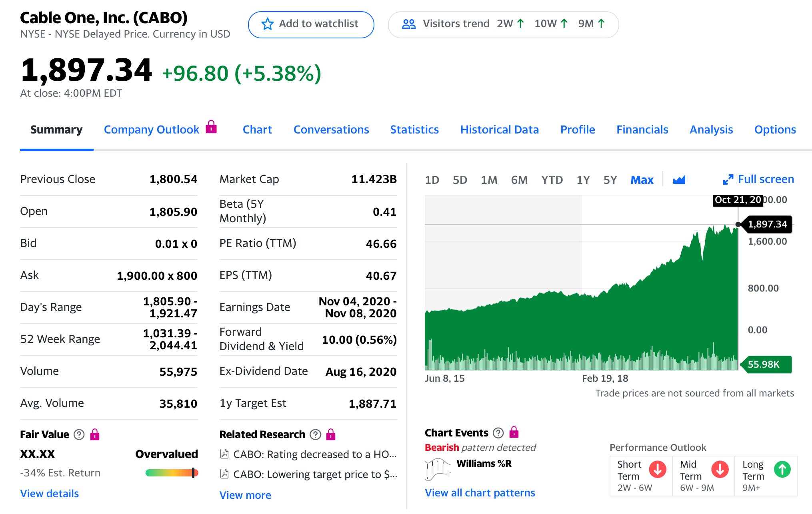This screenshot has width=812, height=514.
Task: Click the star icon in Add to watchlist
Action: pyautogui.click(x=267, y=24)
